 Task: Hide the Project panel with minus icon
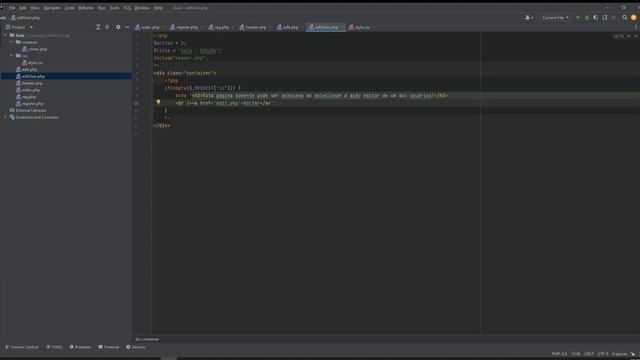tap(127, 27)
